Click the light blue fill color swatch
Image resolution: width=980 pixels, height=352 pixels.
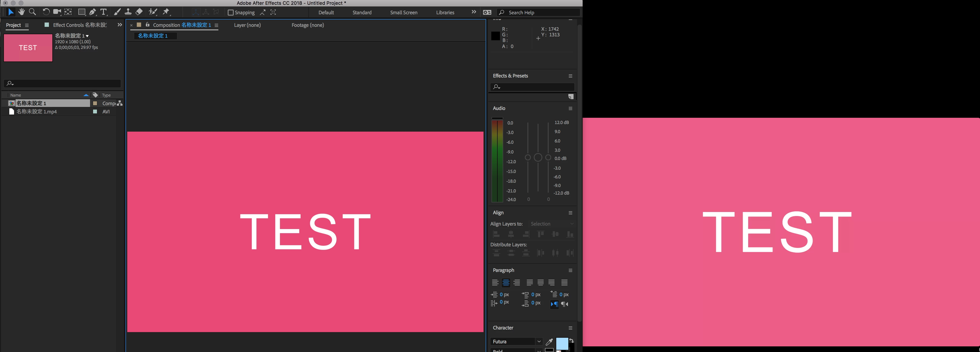coord(562,344)
